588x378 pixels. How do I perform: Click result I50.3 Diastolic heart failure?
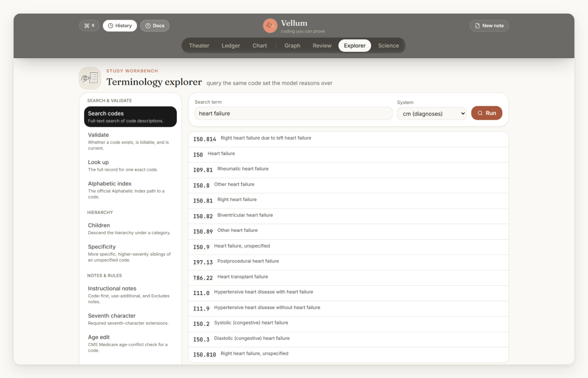click(348, 339)
